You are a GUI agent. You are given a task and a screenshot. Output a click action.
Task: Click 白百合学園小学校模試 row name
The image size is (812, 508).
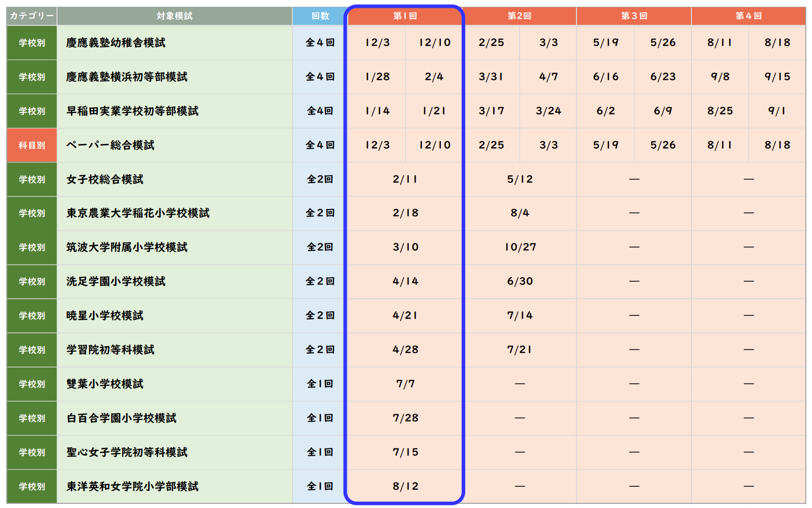click(121, 418)
